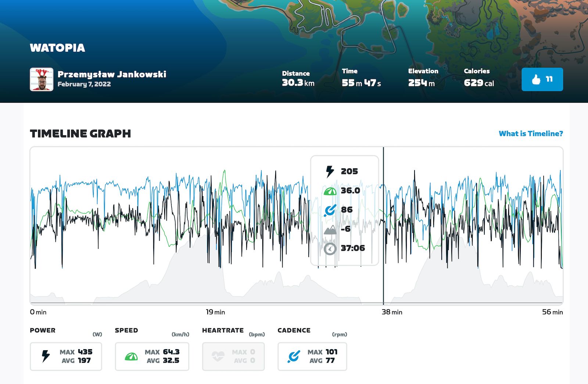Image resolution: width=588 pixels, height=384 pixels.
Task: Click tooltip power value 205
Action: pos(349,171)
